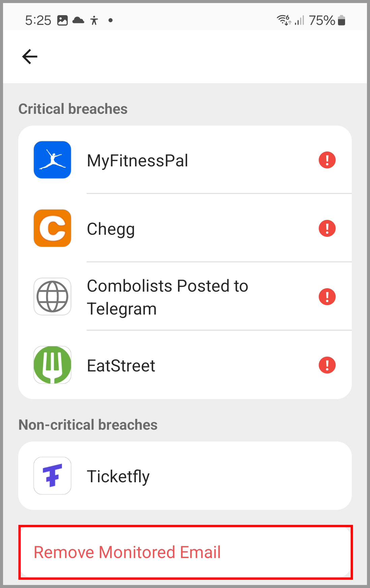This screenshot has height=588, width=370.
Task: Open the Ticketfly non-critical breach
Action: (185, 476)
